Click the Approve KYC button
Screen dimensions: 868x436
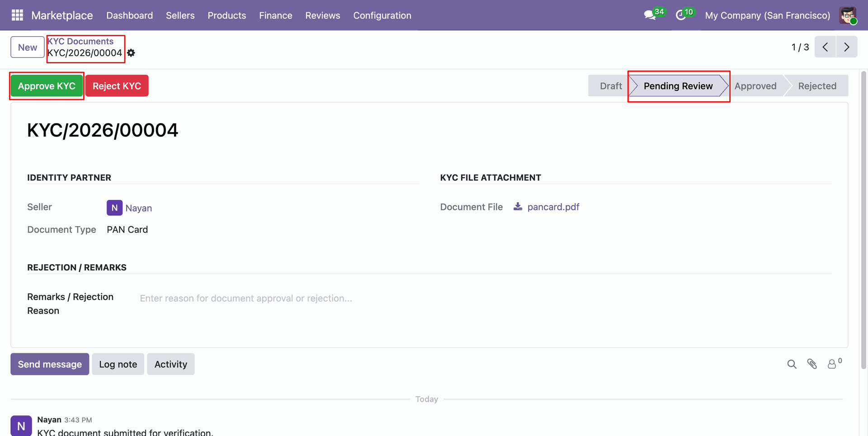(47, 86)
